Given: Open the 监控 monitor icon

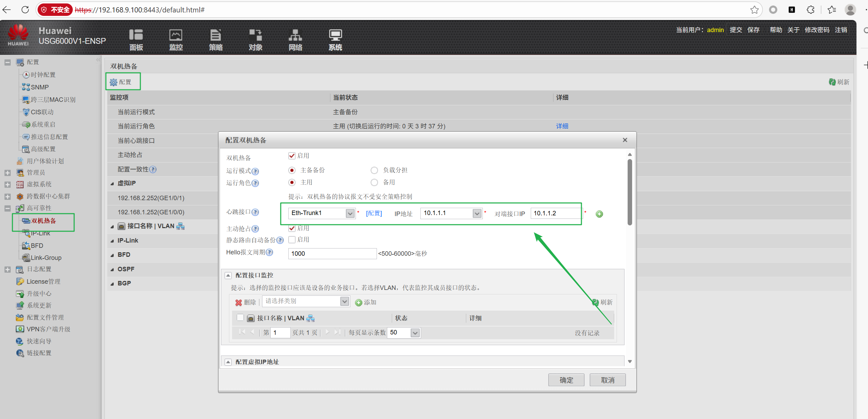Looking at the screenshot, I should point(176,35).
